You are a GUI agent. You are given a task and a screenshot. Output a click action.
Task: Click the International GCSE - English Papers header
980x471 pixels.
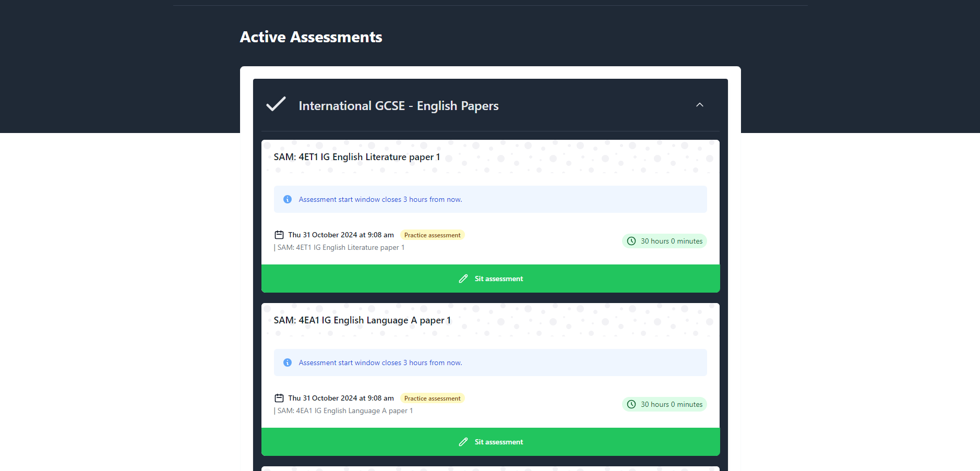click(x=398, y=106)
